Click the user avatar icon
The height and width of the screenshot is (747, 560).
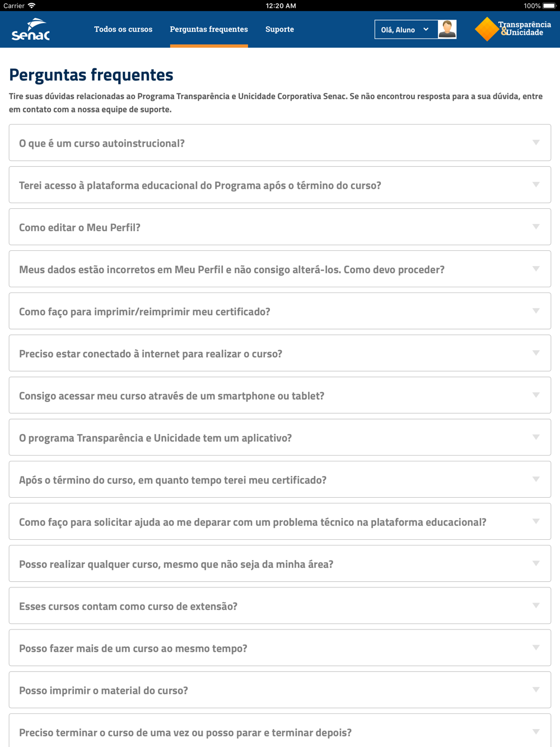pos(447,29)
